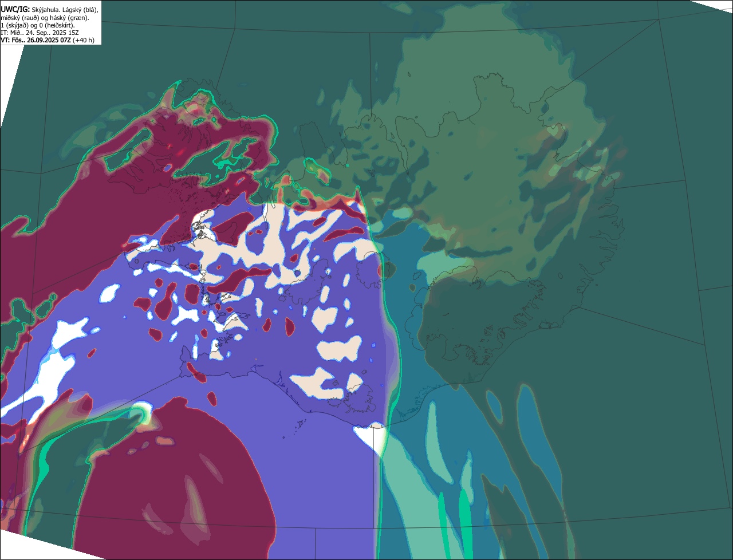
Task: Click the "(+40 h)" forecast offset
Action: [x=84, y=40]
